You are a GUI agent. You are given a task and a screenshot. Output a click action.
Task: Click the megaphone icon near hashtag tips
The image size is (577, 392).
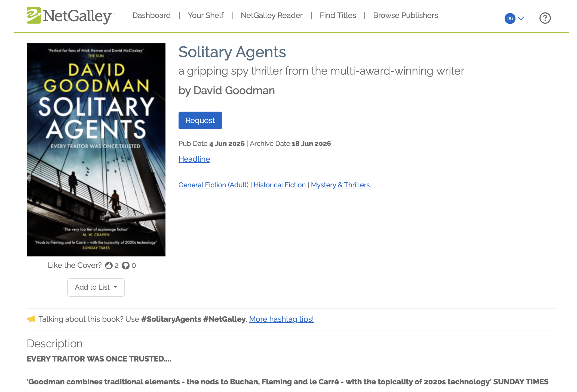pos(31,318)
